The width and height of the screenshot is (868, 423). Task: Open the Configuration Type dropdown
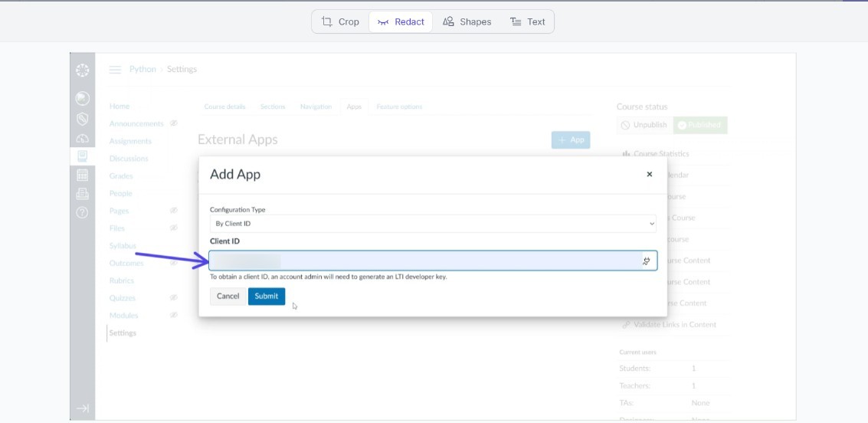(x=433, y=224)
